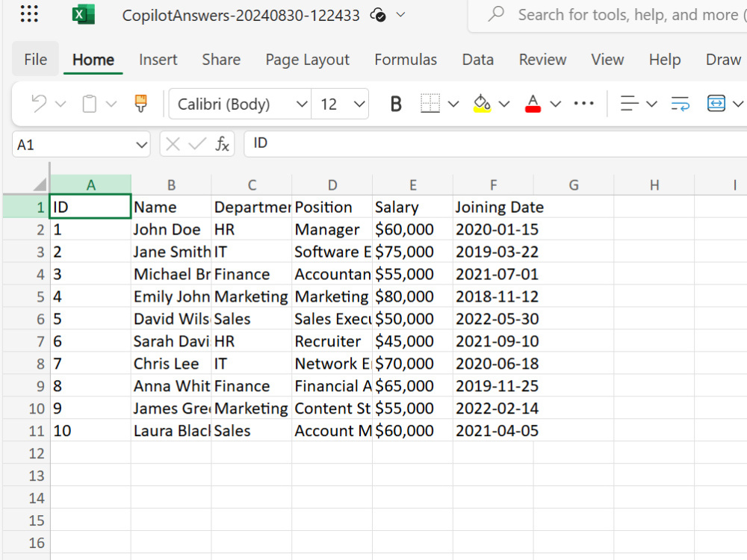747x560 pixels.
Task: Select Sales cell in Laura's row
Action: pyautogui.click(x=252, y=431)
